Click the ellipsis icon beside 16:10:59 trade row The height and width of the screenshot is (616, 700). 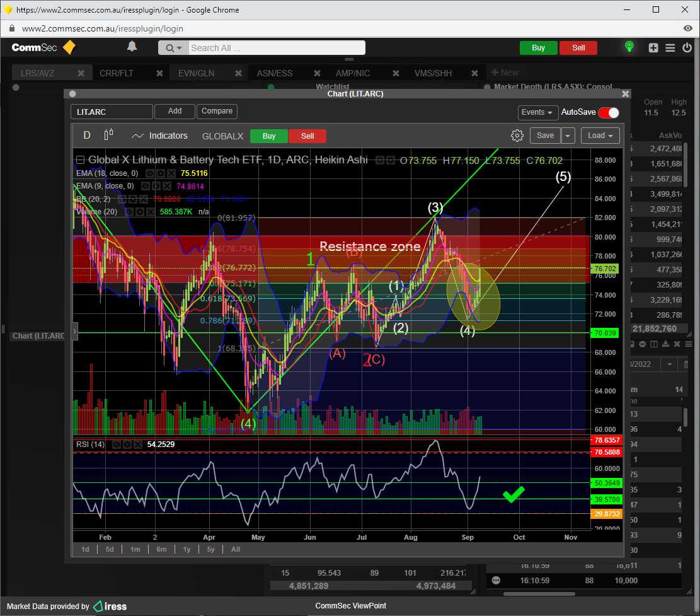[x=496, y=580]
